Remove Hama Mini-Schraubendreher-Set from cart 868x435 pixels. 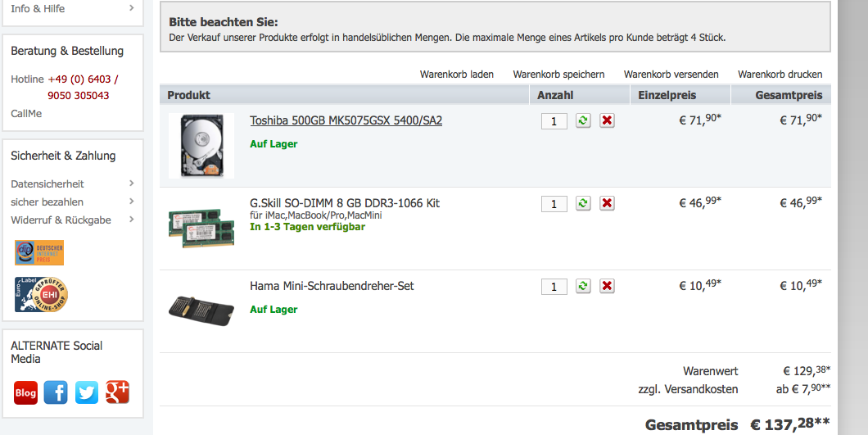tap(608, 286)
